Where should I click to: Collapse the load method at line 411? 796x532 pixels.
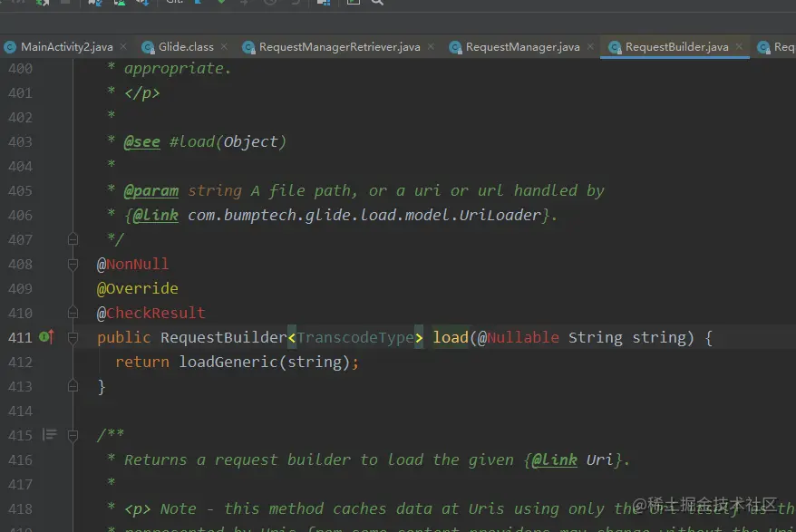point(73,337)
